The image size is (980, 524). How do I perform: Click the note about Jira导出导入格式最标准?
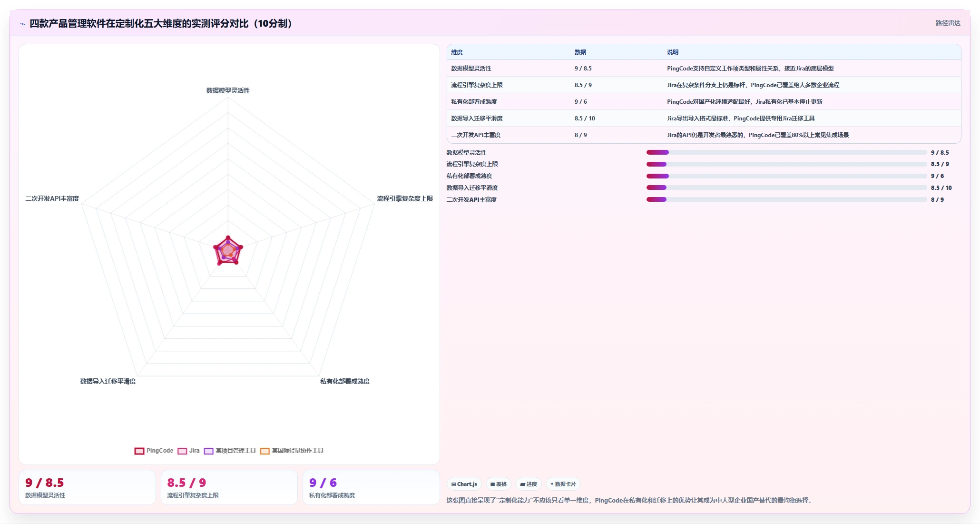pos(741,119)
